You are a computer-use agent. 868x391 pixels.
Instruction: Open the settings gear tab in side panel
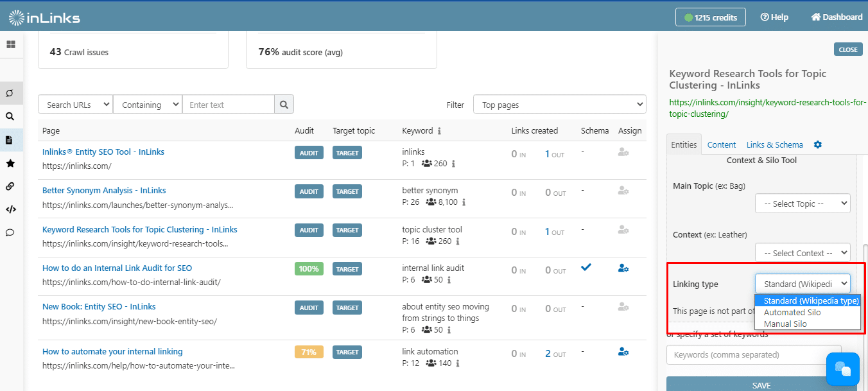tap(817, 144)
